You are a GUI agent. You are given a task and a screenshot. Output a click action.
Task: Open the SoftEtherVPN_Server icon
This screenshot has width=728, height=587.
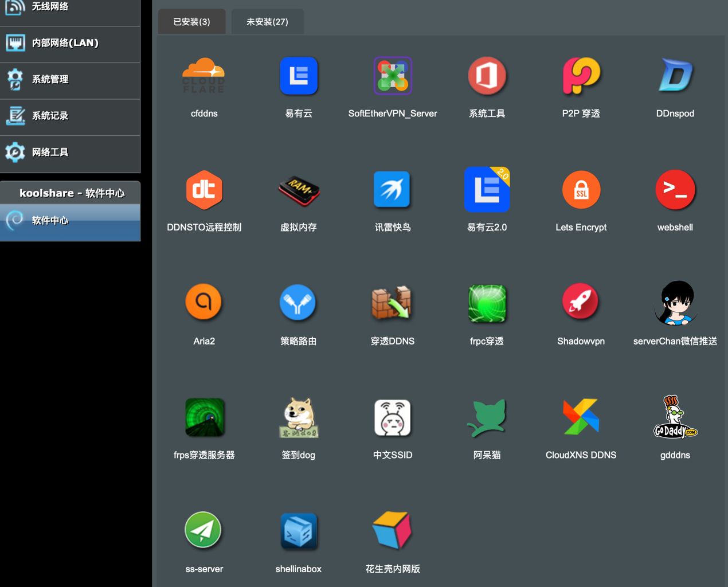pyautogui.click(x=393, y=76)
